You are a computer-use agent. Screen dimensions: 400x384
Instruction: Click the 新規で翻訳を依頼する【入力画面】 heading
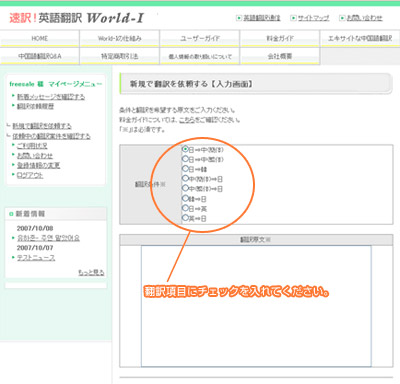[191, 84]
